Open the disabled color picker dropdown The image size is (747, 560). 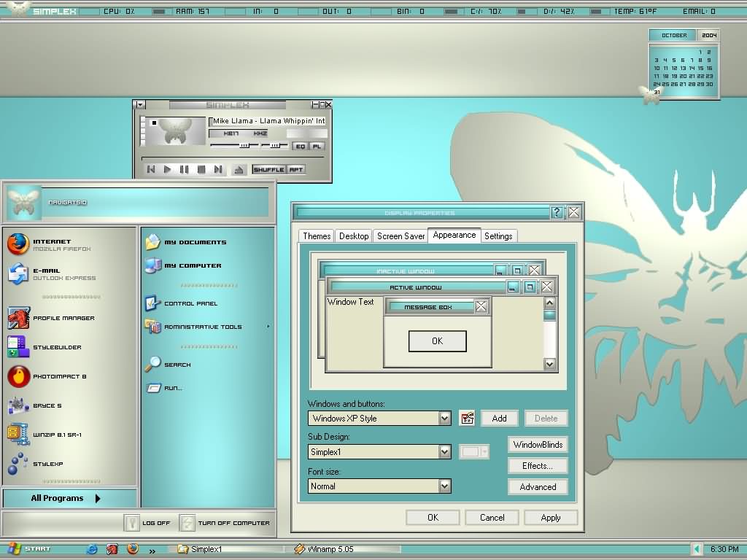coord(474,452)
